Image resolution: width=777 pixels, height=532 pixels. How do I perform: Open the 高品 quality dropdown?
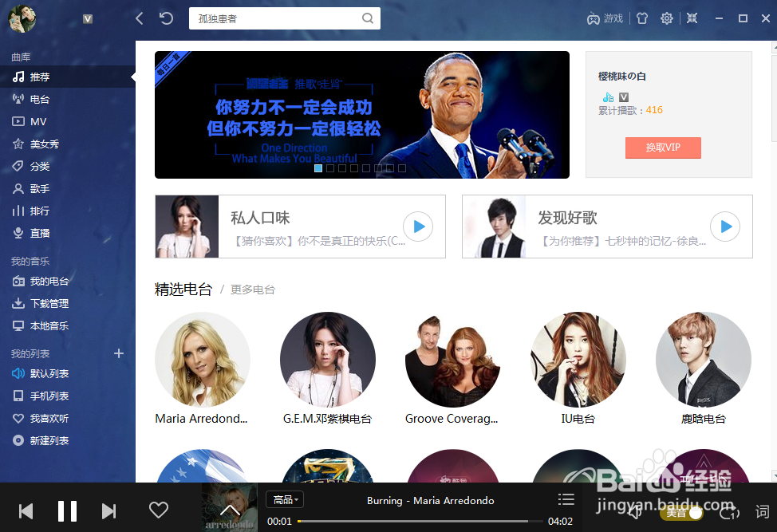(285, 500)
